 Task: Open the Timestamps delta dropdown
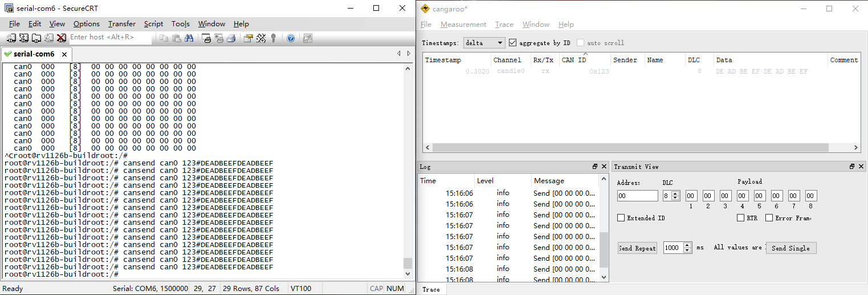point(484,43)
